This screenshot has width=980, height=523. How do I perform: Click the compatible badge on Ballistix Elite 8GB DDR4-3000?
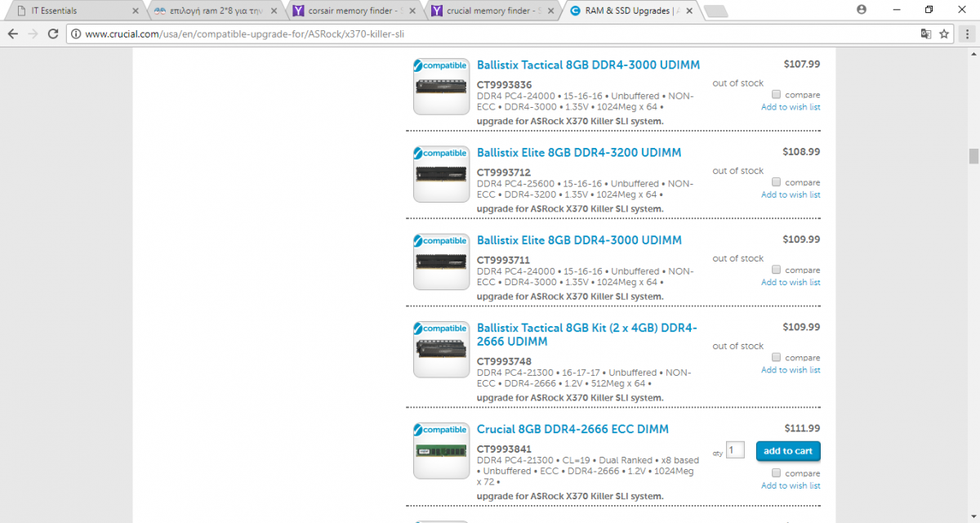(x=440, y=240)
